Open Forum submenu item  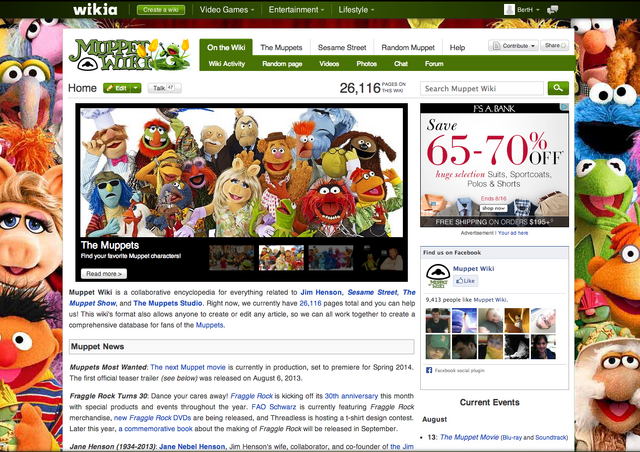point(434,64)
